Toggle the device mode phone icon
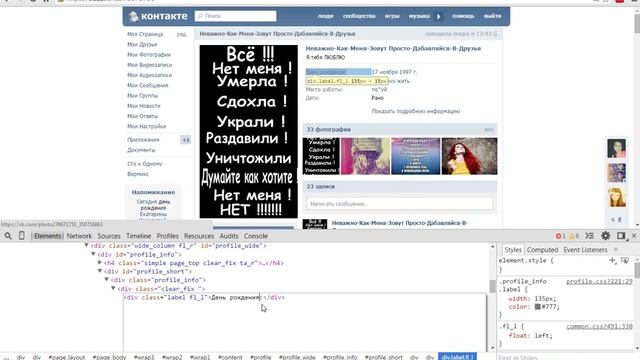 coord(22,236)
